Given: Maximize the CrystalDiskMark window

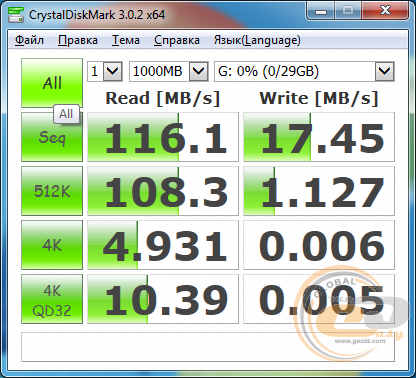Looking at the screenshot, I should click(348, 11).
